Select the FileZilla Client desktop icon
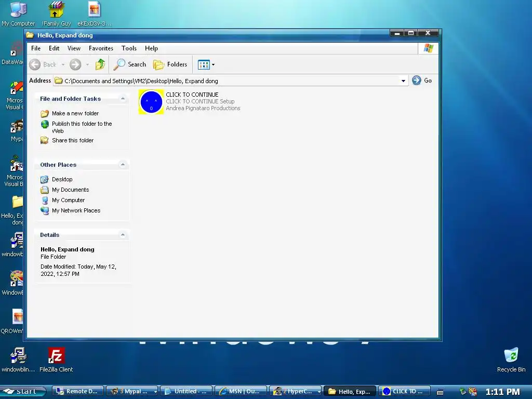The height and width of the screenshot is (399, 532). [56, 360]
